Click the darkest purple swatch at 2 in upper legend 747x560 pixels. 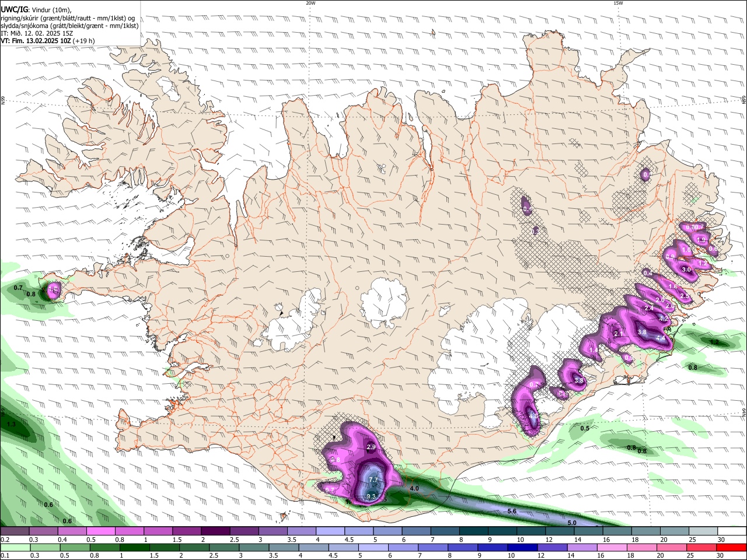tap(215, 531)
